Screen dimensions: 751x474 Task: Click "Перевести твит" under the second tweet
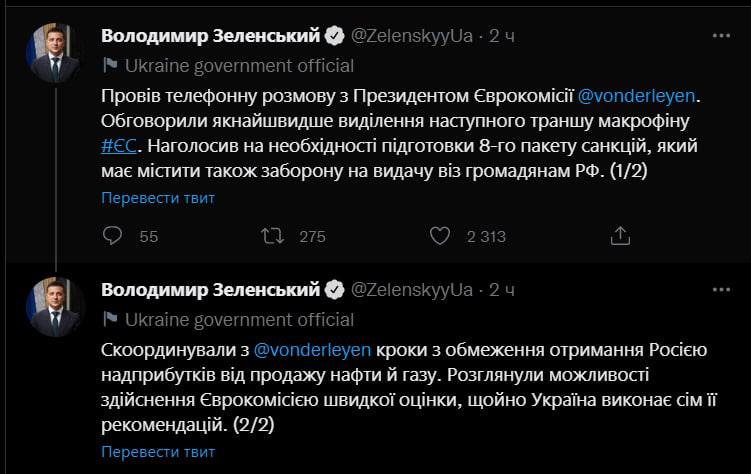pos(158,452)
